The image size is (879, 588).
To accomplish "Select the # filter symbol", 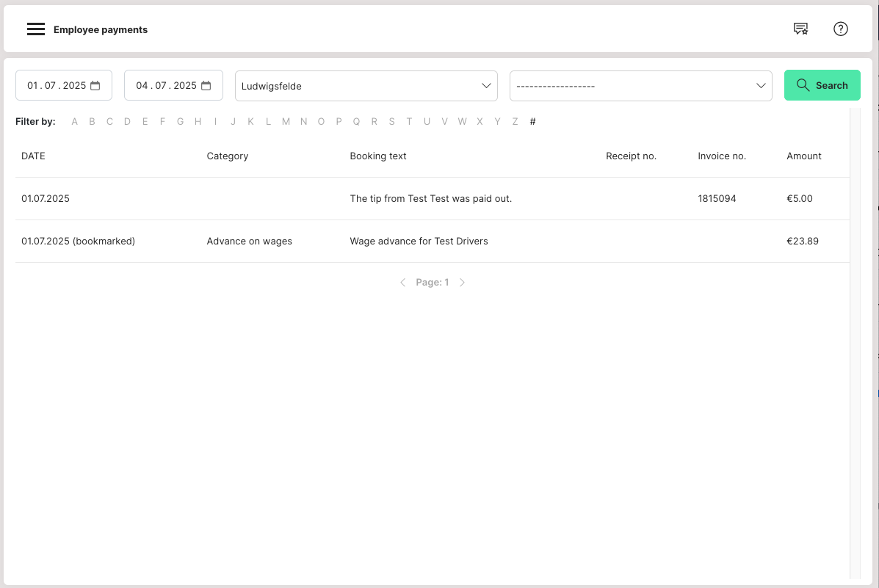I will click(532, 121).
